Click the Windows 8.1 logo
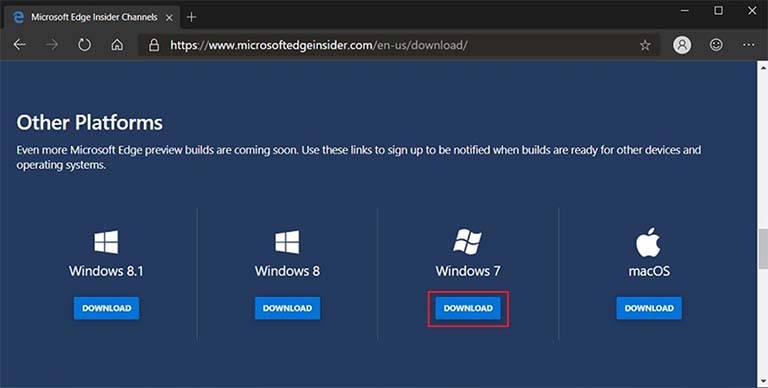Screen dimensions: 768x388 click(x=106, y=242)
